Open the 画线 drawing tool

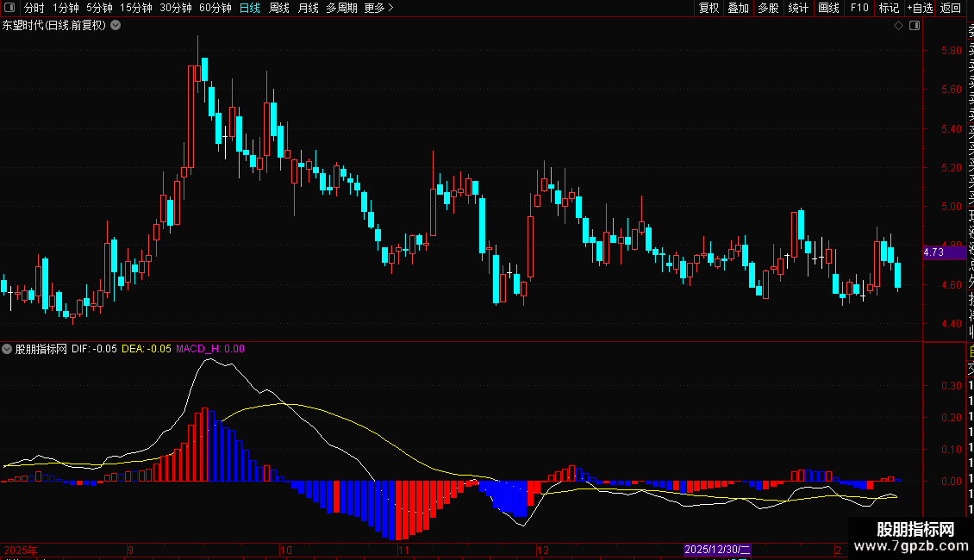(x=828, y=8)
